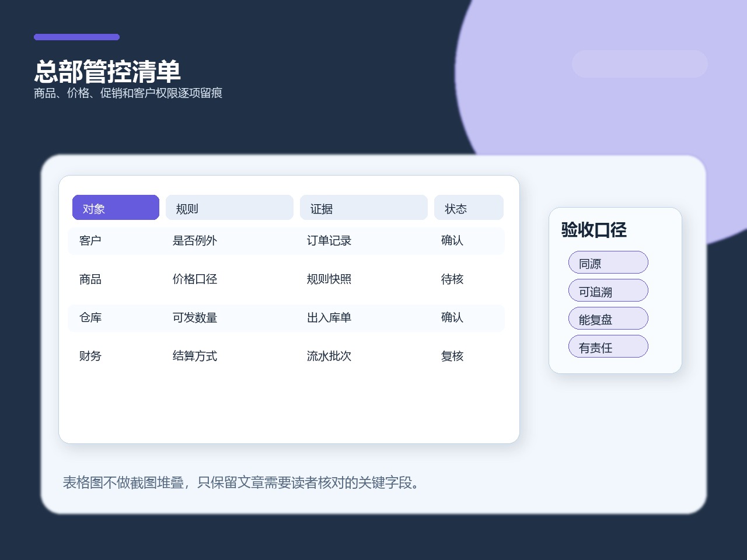Click the subtitle 商品、价格、促销和客户权限逐项留痕
747x560 pixels.
pyautogui.click(x=128, y=93)
